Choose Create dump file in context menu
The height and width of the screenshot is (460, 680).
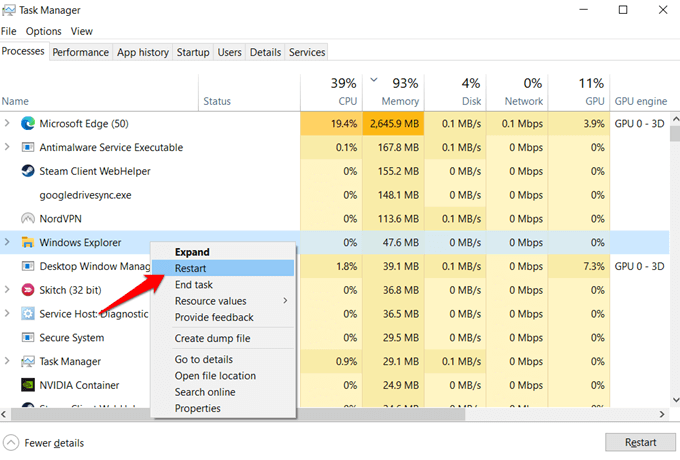[223, 338]
